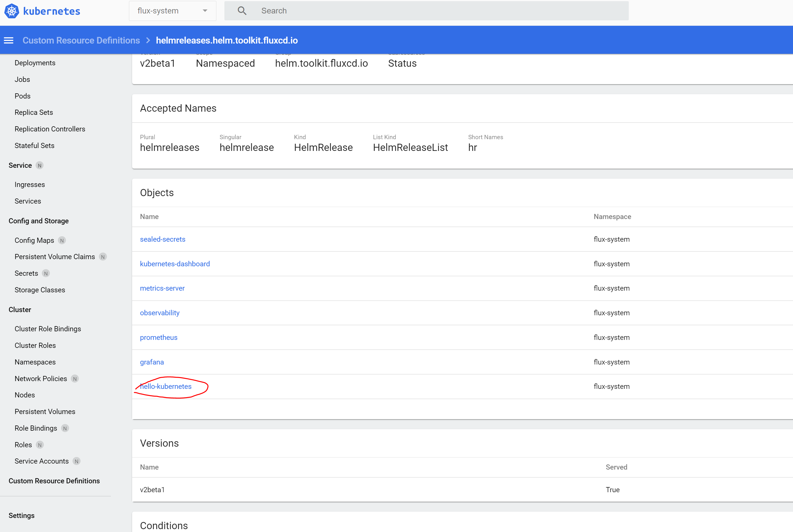Screen dimensions: 793x532
Task: Click the helm.toolkit.fluxcd.io group value
Action: coord(321,64)
